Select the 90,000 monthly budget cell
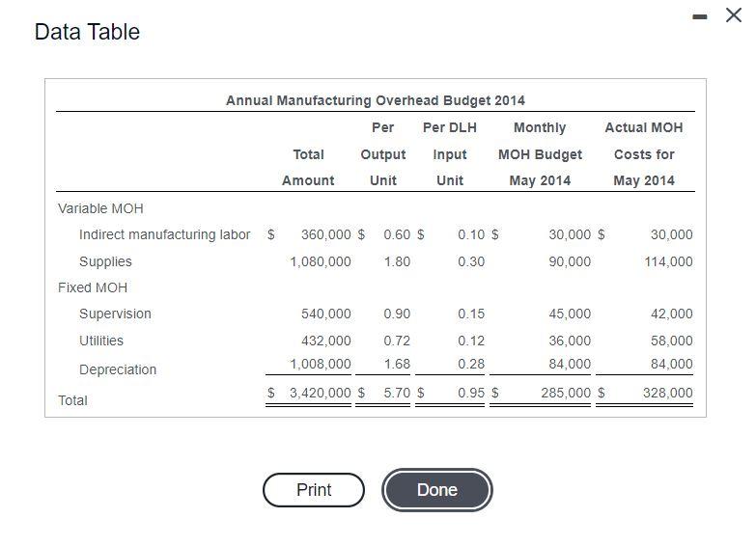 pos(570,261)
